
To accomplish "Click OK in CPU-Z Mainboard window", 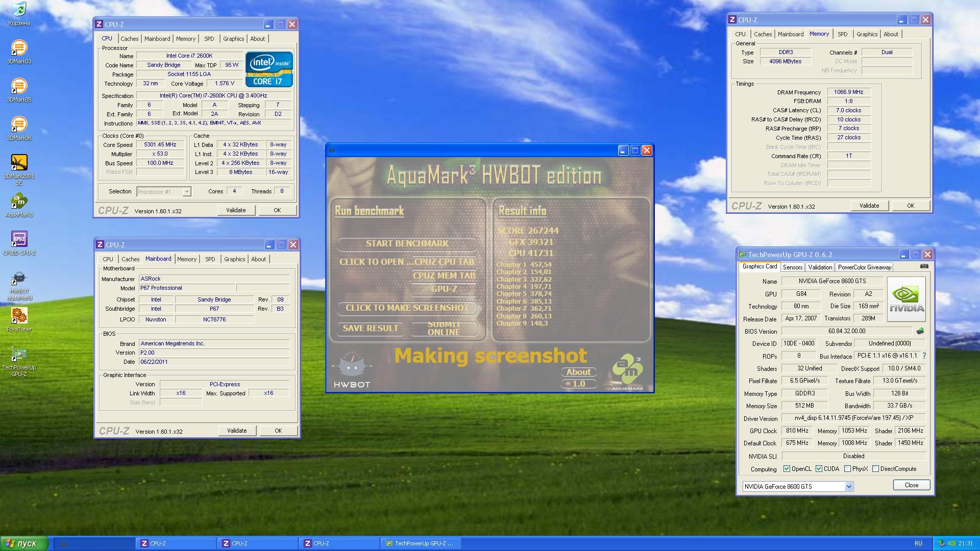I will click(278, 431).
